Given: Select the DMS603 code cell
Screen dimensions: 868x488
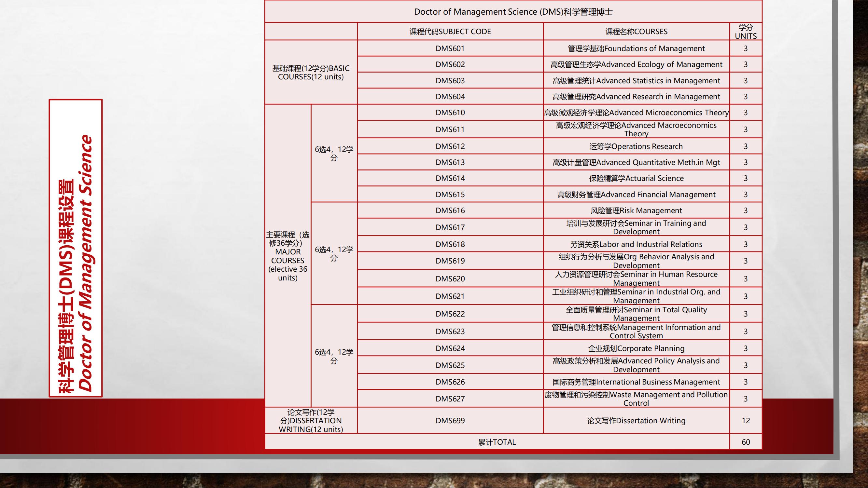Looking at the screenshot, I should [450, 80].
